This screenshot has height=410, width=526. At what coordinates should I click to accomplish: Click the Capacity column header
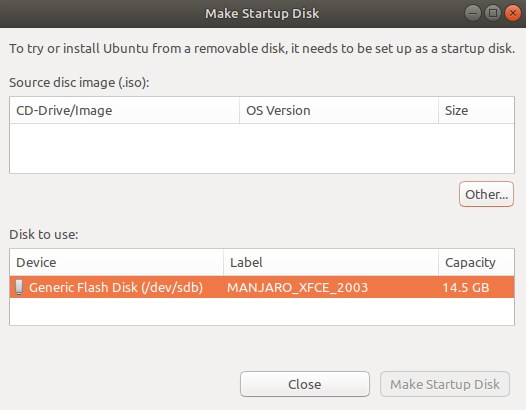476,262
